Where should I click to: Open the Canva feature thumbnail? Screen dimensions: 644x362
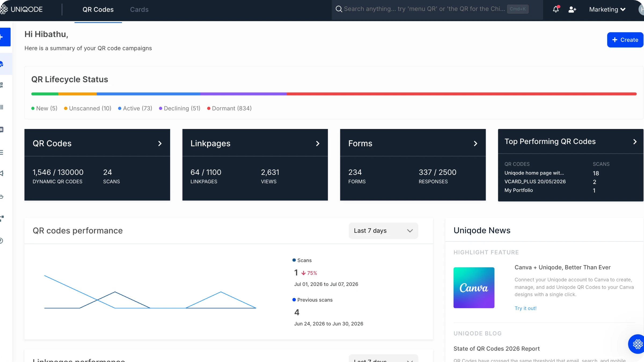tap(474, 287)
